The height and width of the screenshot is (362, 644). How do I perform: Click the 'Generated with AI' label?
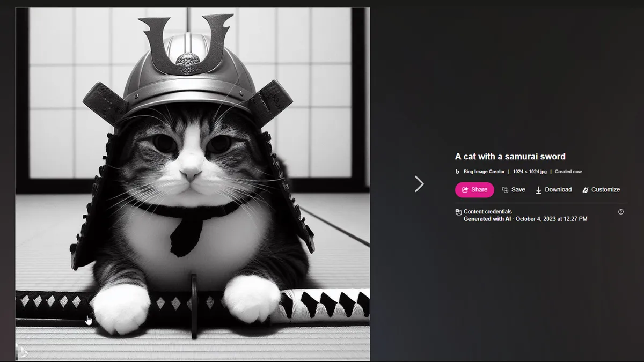pyautogui.click(x=487, y=219)
